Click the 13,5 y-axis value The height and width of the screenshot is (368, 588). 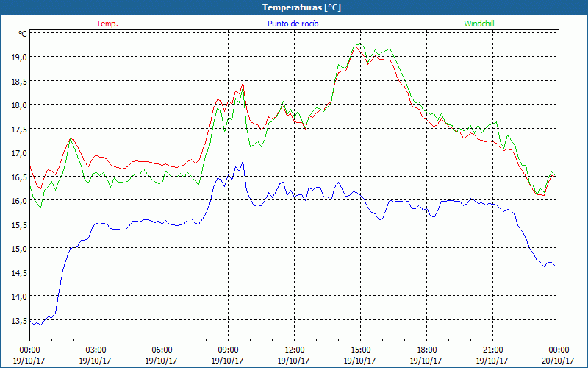click(20, 320)
